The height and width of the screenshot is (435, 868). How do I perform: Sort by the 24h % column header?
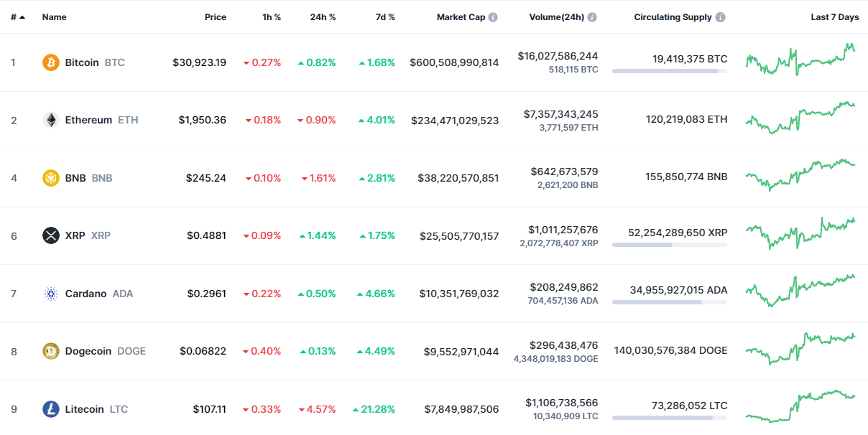(323, 17)
